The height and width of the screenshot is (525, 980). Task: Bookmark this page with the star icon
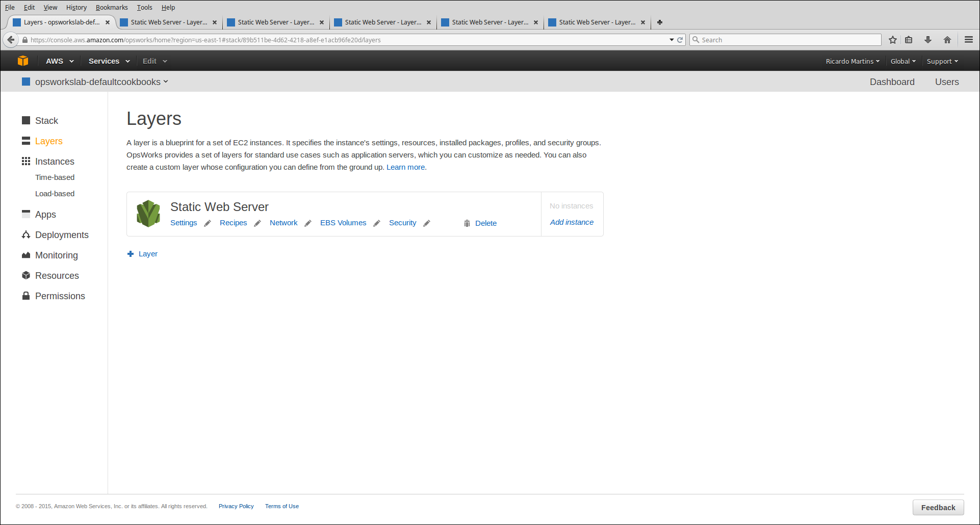[892, 40]
